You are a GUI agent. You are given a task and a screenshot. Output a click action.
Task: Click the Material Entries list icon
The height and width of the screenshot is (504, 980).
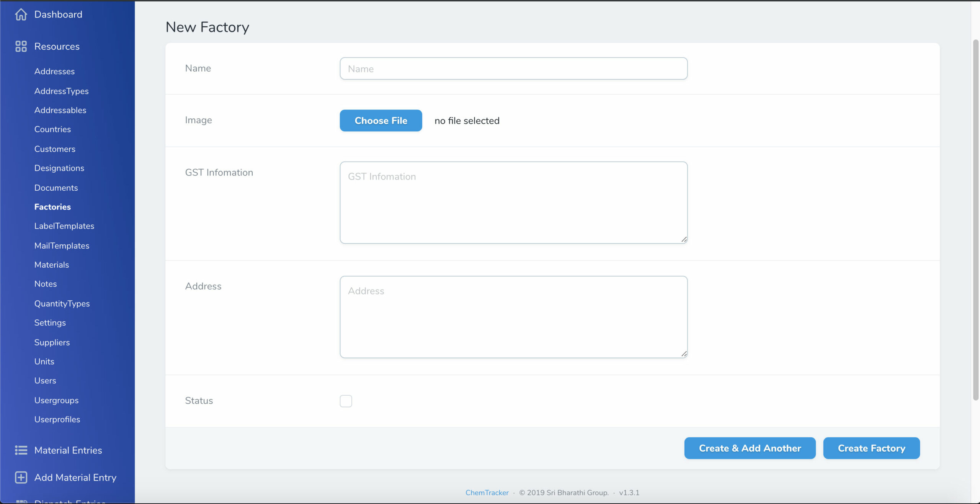21,450
